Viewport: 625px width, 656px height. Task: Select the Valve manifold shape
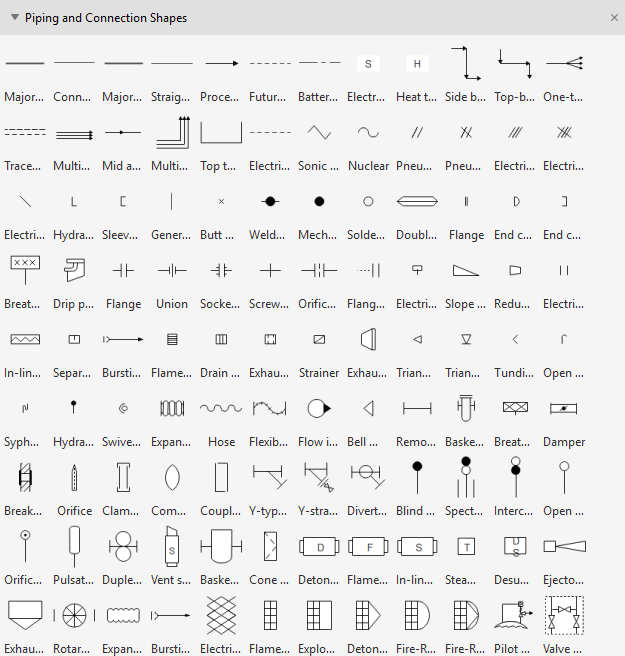tap(564, 615)
